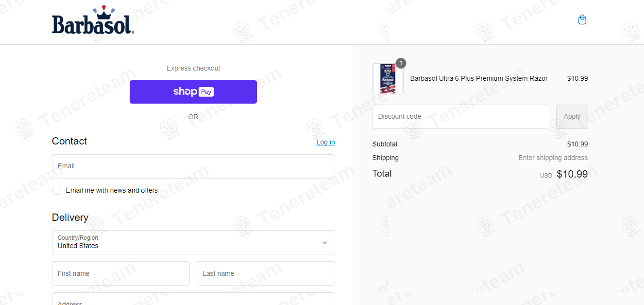Enable Email me with news and offers
The width and height of the screenshot is (644, 305).
(x=57, y=190)
